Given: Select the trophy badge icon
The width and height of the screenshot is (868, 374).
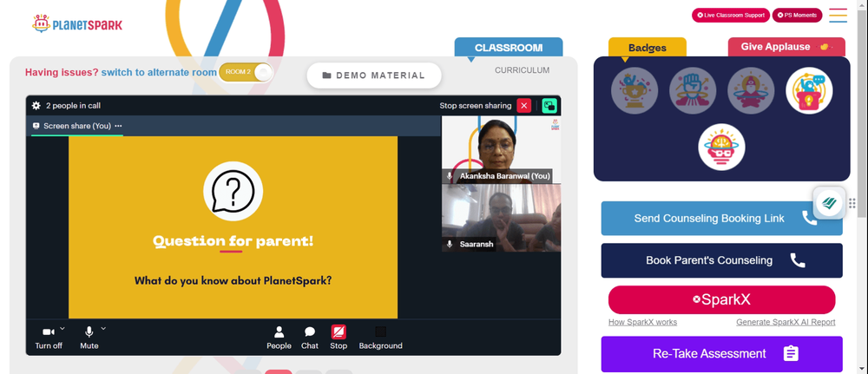Looking at the screenshot, I should coord(635,91).
